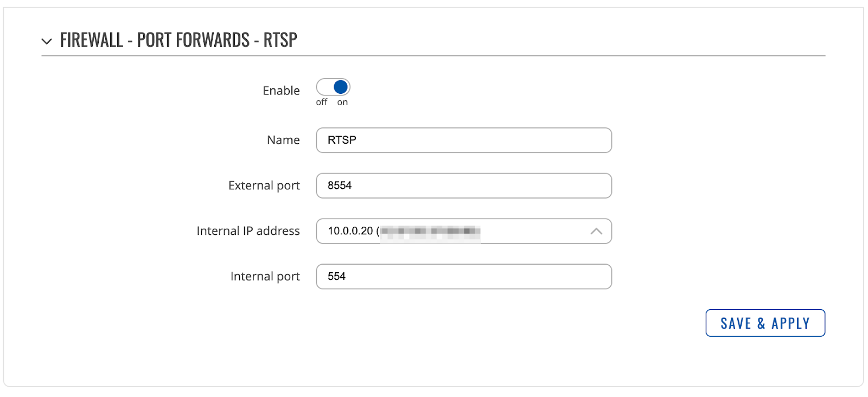Image resolution: width=868 pixels, height=397 pixels.
Task: Click the Firewall - Port Forwards - RTSP heading
Action: pyautogui.click(x=178, y=40)
